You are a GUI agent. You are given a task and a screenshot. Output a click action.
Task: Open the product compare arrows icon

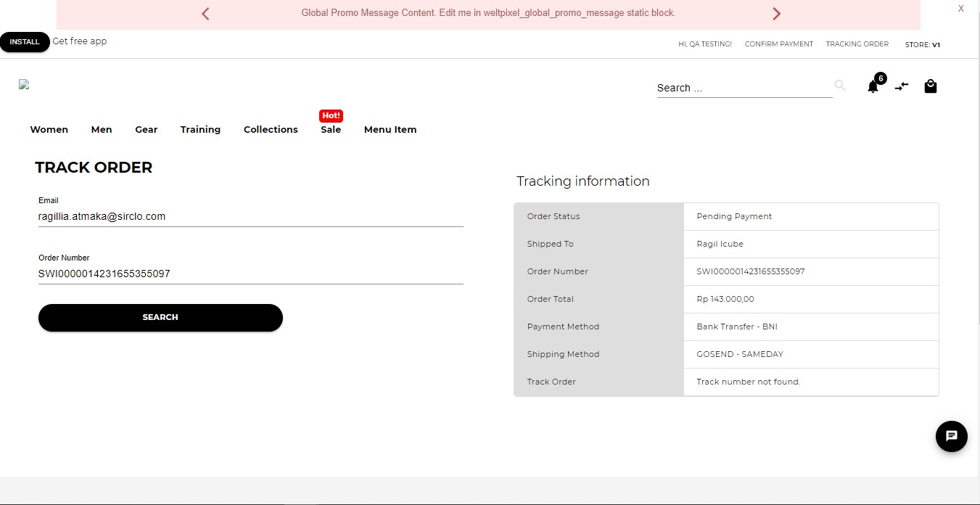pyautogui.click(x=902, y=86)
